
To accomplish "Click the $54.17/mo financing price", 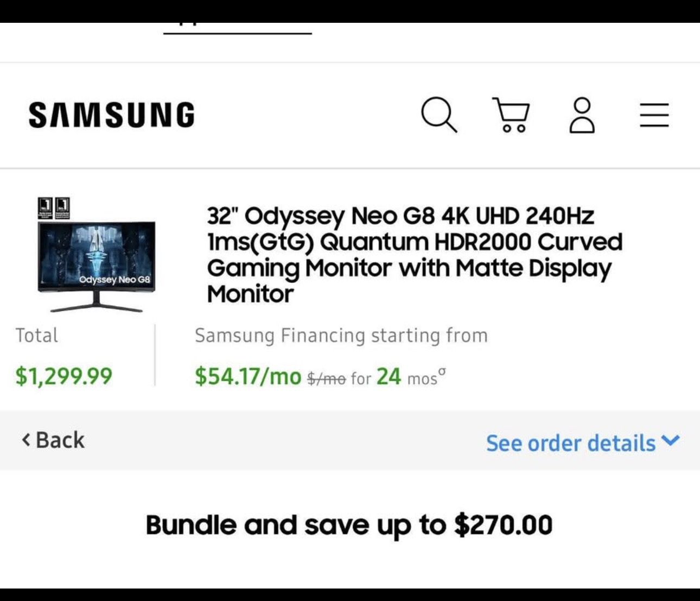I will click(248, 376).
